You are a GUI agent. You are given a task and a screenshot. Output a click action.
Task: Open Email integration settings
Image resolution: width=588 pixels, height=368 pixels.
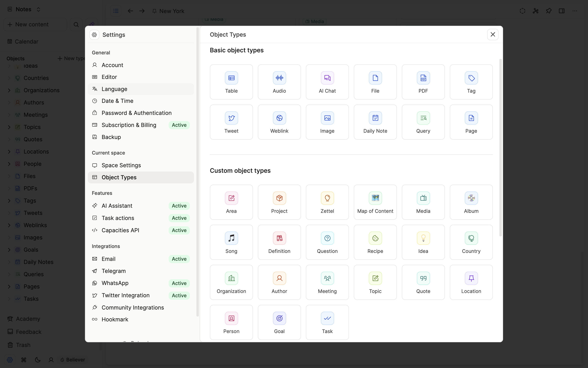pos(141,259)
